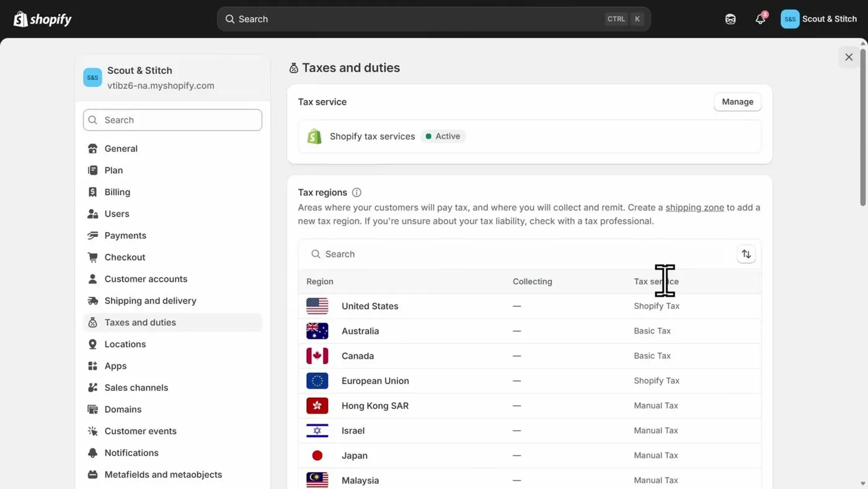Open the Israel tax region
The height and width of the screenshot is (489, 868).
(x=529, y=430)
